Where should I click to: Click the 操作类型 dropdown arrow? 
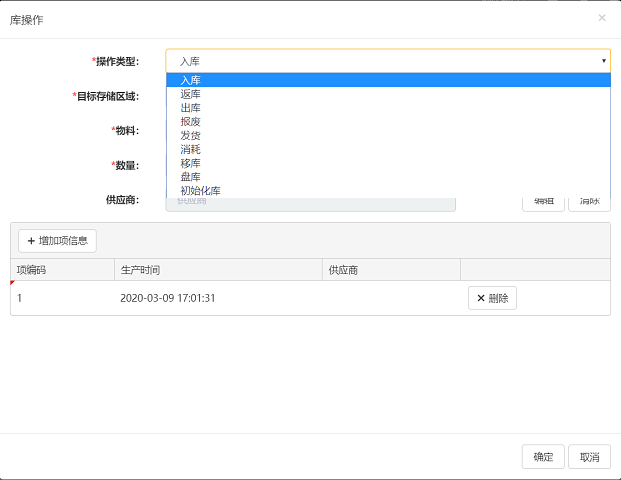[x=603, y=61]
